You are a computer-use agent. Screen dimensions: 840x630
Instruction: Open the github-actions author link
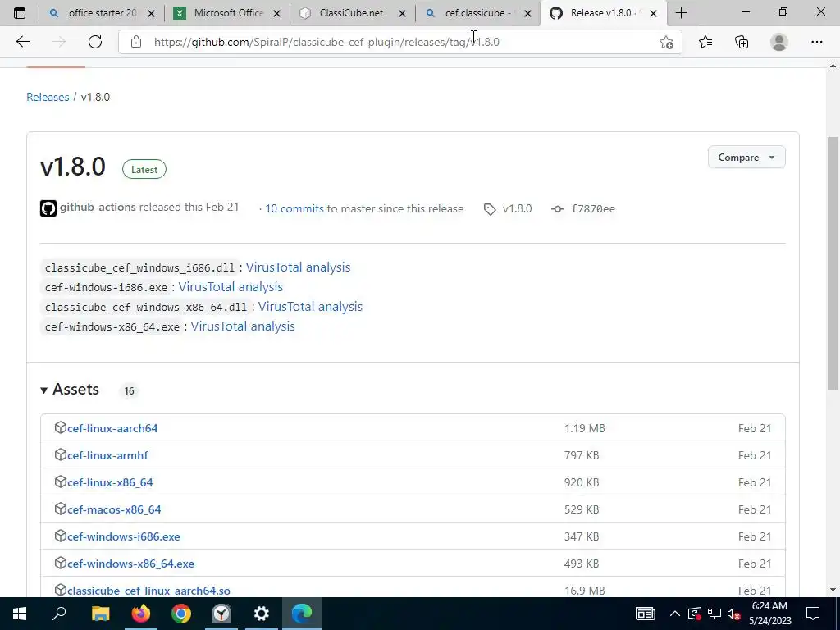[98, 208]
